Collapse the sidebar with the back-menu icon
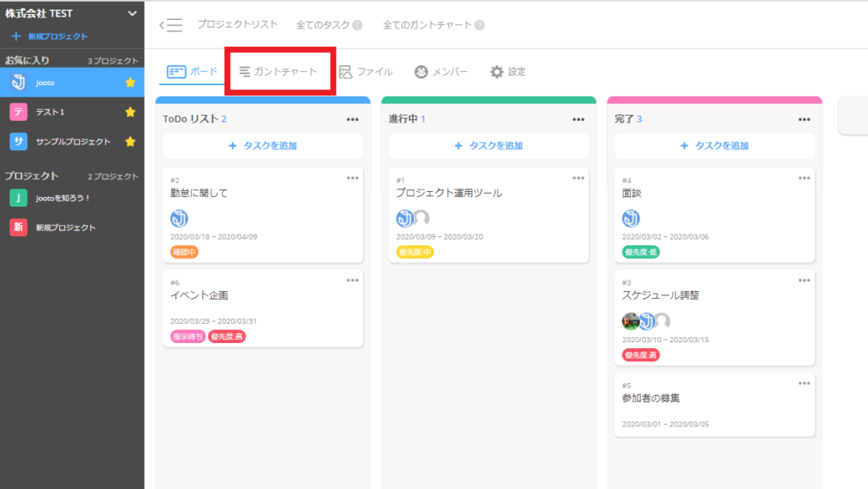 [171, 25]
